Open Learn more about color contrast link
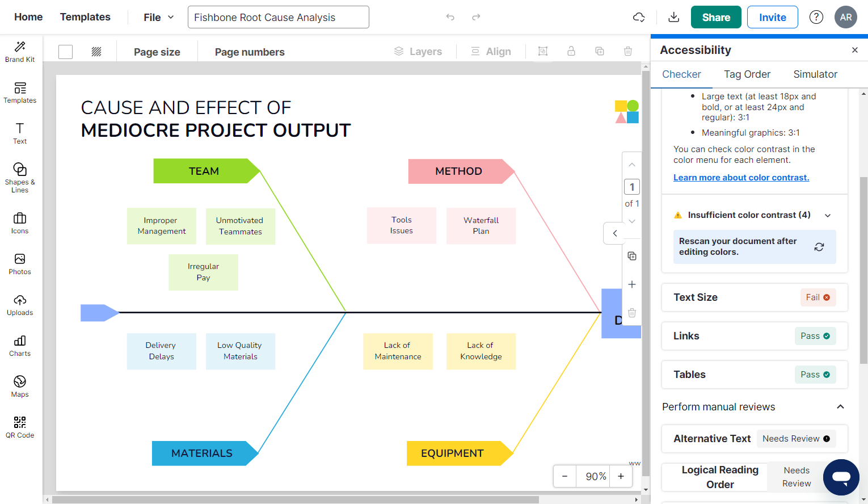868x504 pixels. coord(741,177)
